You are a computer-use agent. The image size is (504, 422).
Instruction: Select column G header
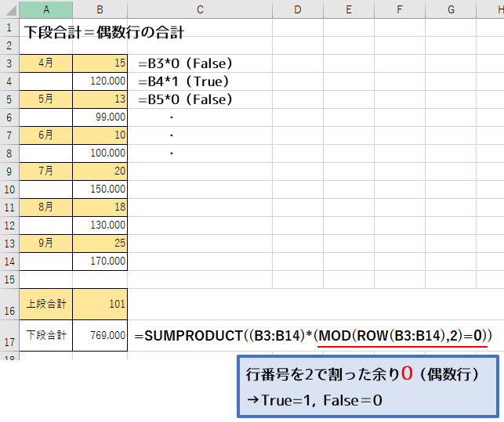click(x=451, y=9)
